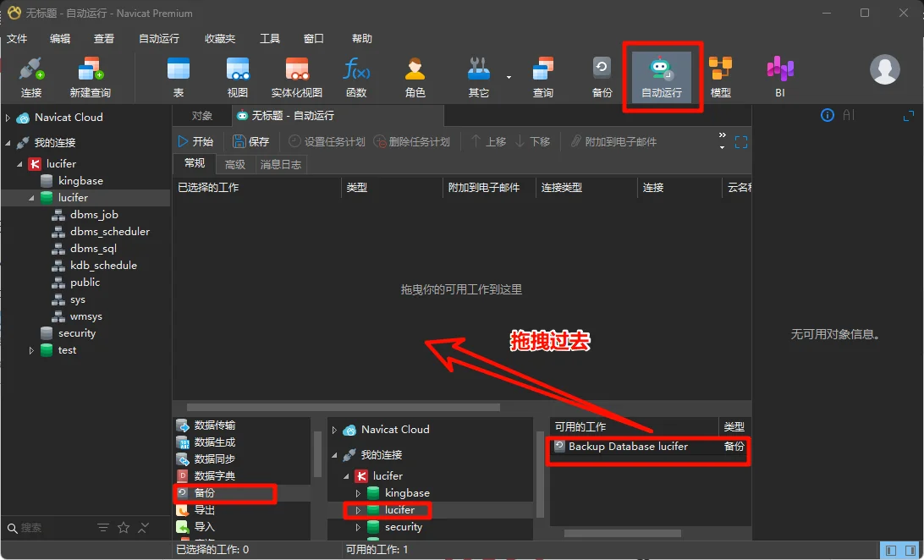Expand Navicat Cloud in bottom connection tree
The width and height of the screenshot is (924, 560).
click(x=335, y=430)
